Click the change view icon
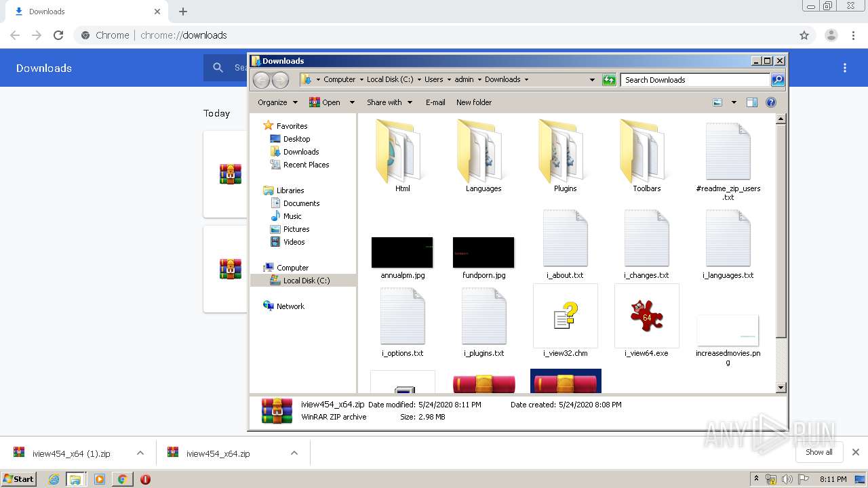The image size is (868, 488). pos(717,102)
